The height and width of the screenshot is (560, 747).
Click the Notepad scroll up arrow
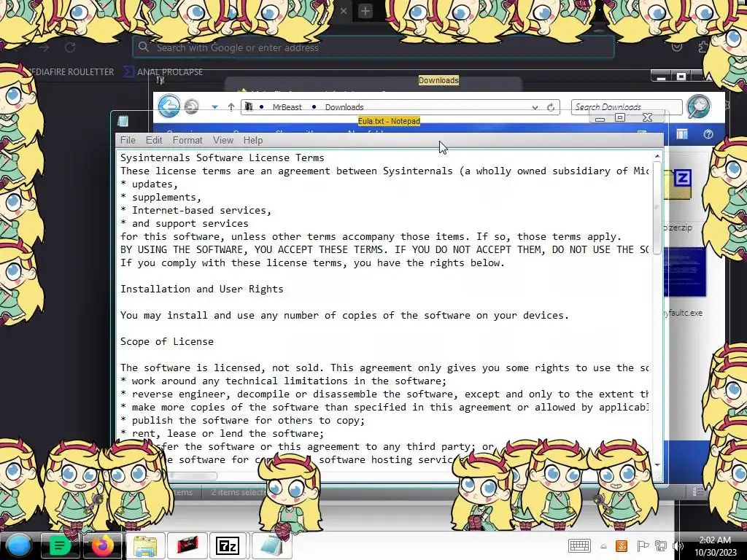click(x=657, y=156)
